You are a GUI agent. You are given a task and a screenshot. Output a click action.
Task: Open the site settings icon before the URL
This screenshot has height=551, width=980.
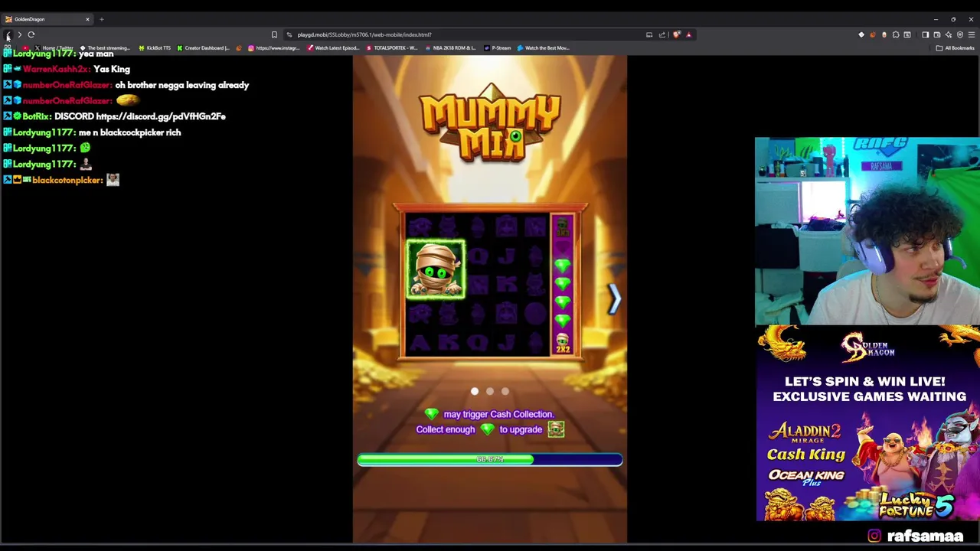(289, 34)
